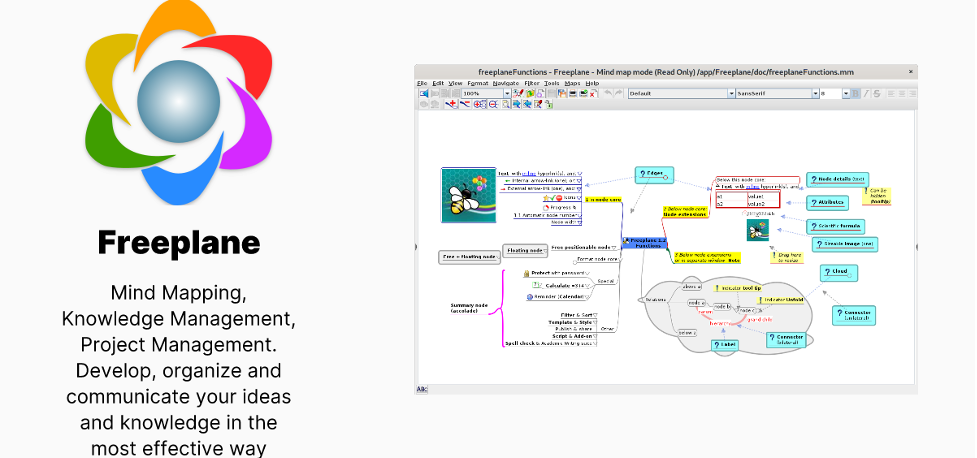The height and width of the screenshot is (458, 977).
Task: Select the Reminder (Calendar) node
Action: (x=557, y=297)
